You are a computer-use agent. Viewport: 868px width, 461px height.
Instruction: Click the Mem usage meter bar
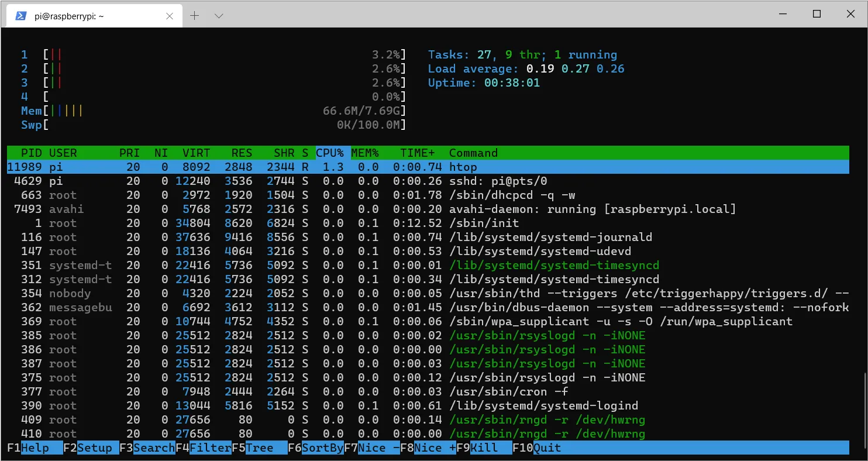pyautogui.click(x=225, y=111)
